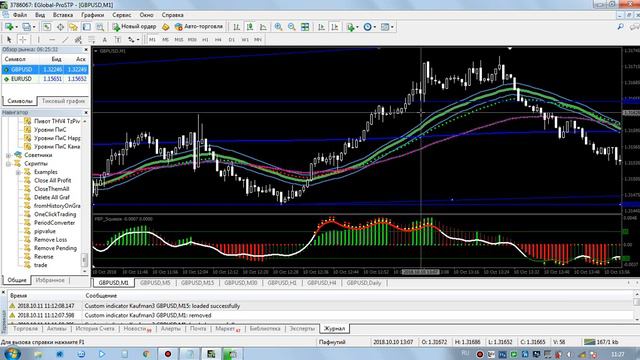
Task: Switch to the Эксперты terminal tab
Action: 302,328
